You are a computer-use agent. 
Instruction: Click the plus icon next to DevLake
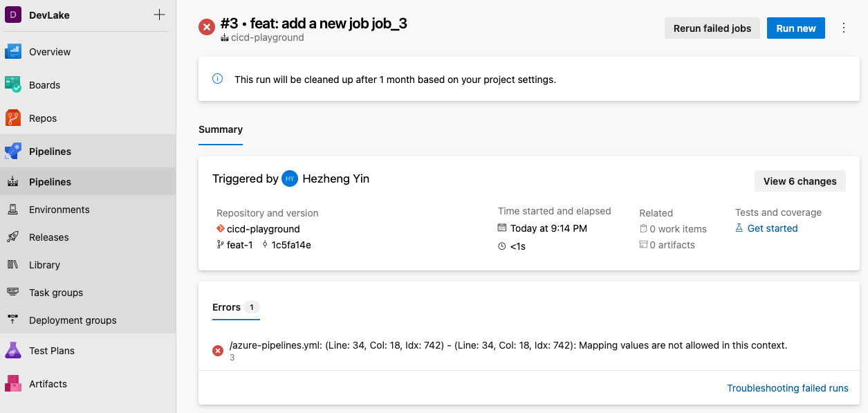159,15
